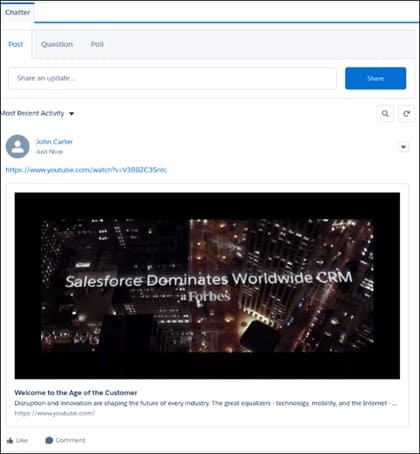Open the John Carter profile link
Screen dimensions: 420x454
(54, 142)
